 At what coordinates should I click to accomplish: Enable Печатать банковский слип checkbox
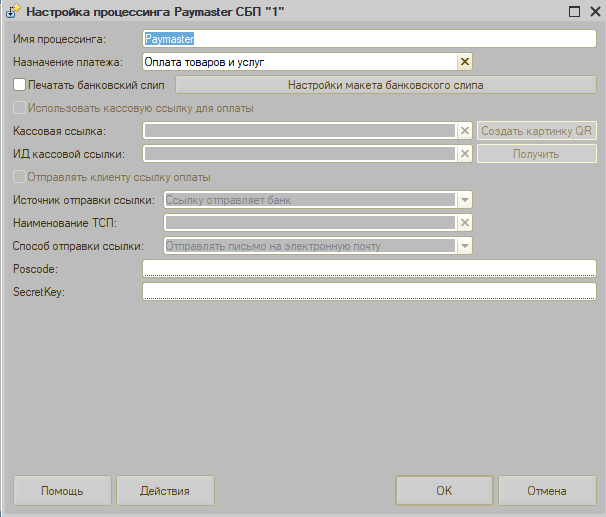(20, 85)
